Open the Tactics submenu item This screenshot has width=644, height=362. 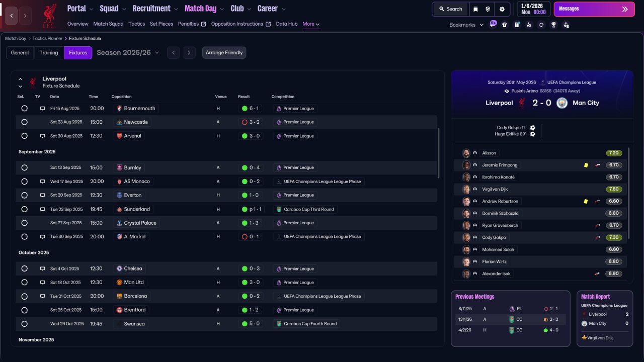[x=136, y=24]
